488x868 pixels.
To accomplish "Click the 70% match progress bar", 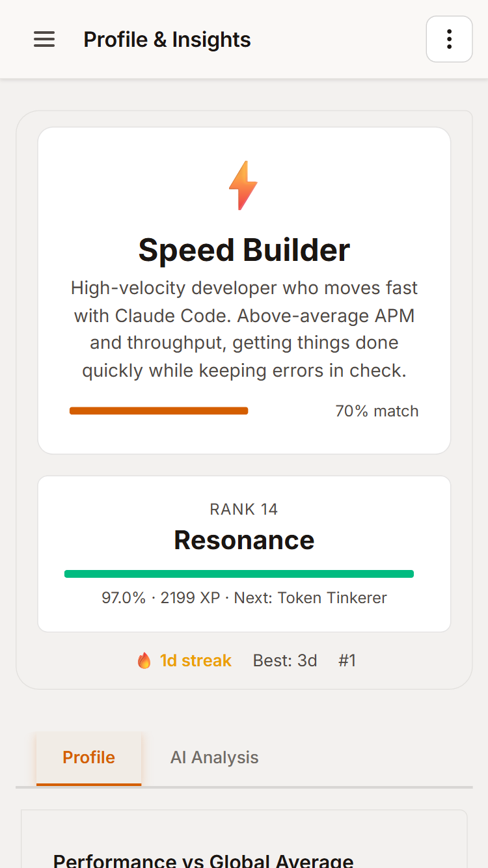I will 159,411.
